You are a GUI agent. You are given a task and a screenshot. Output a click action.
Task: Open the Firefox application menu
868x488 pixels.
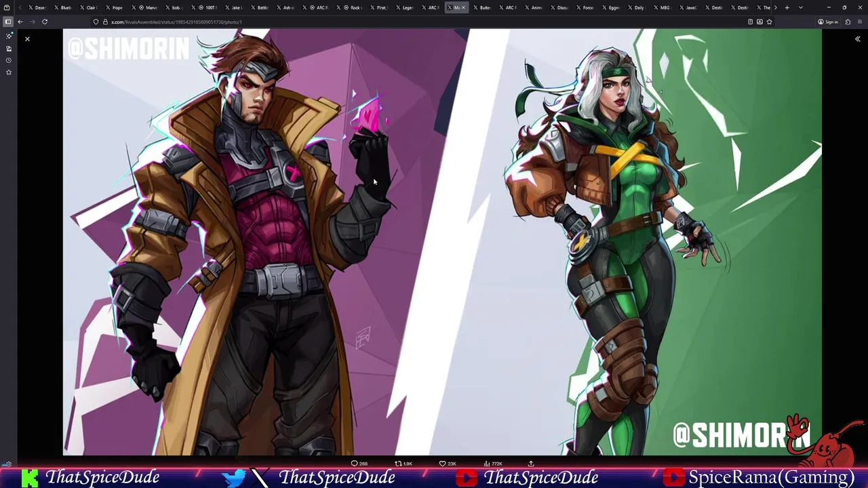point(859,22)
